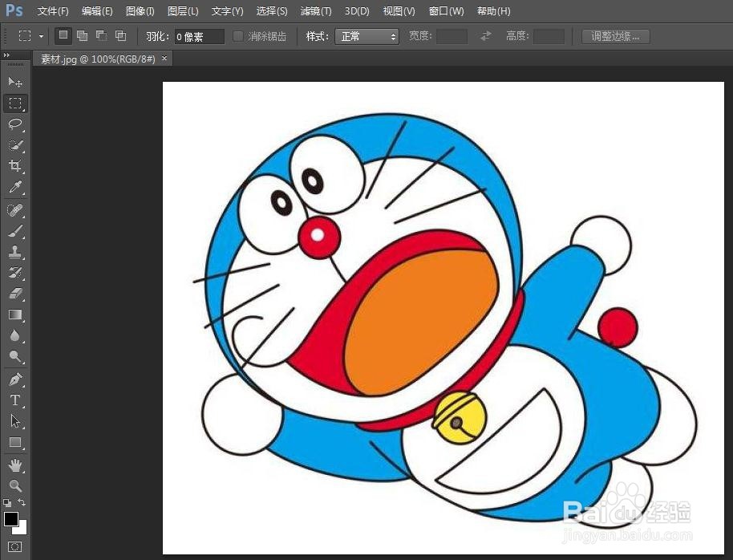Open the 帮助(H) menu
Screen dimensions: 733x560
(x=494, y=10)
